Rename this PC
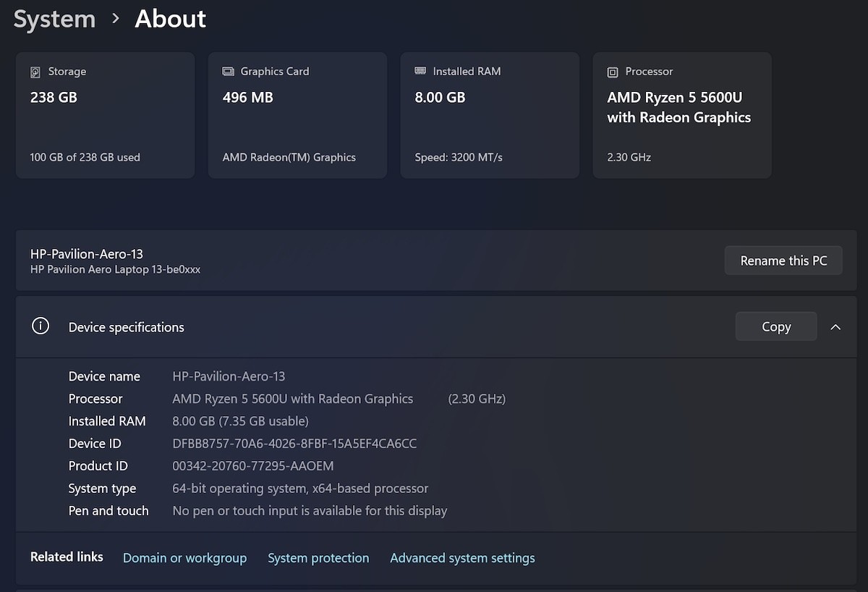Viewport: 868px width, 592px height. tap(783, 261)
